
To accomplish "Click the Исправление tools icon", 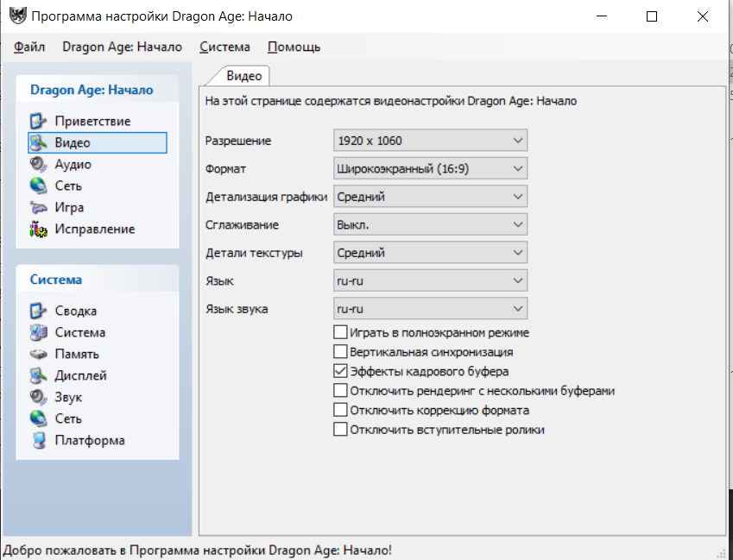I will [x=38, y=229].
